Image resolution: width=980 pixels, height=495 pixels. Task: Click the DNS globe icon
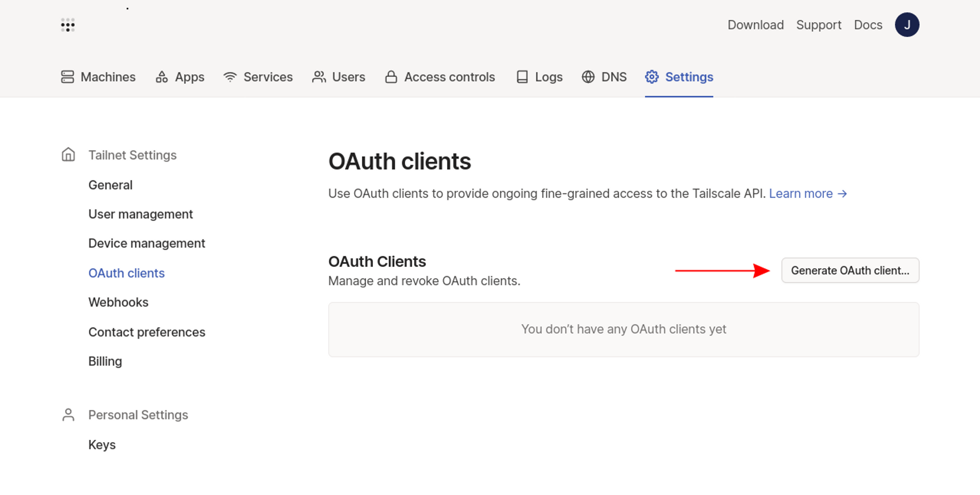point(588,77)
